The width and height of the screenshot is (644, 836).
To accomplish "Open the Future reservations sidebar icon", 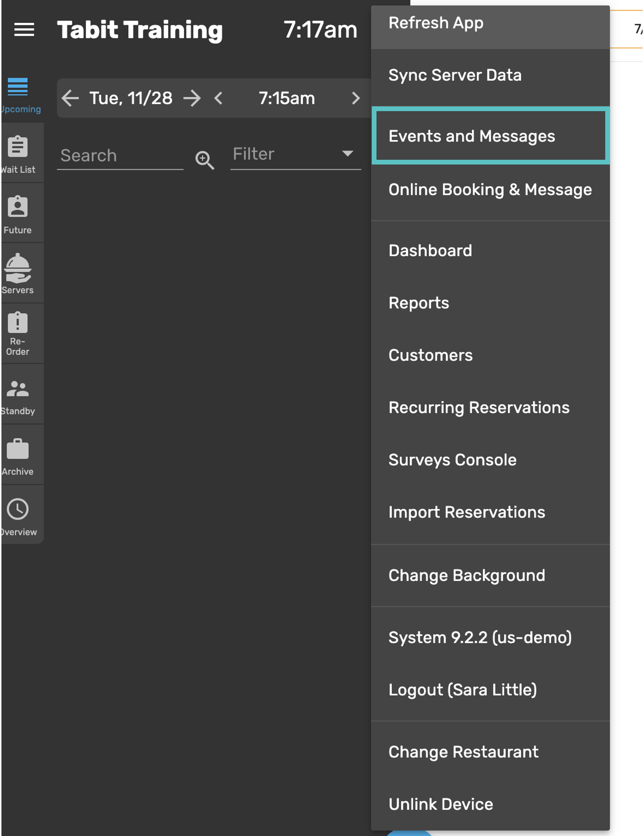I will click(x=18, y=207).
